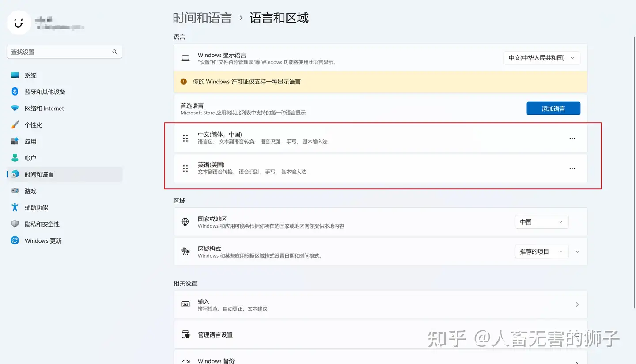This screenshot has width=636, height=364.
Task: Select 应用 in the sidebar
Action: click(x=64, y=141)
